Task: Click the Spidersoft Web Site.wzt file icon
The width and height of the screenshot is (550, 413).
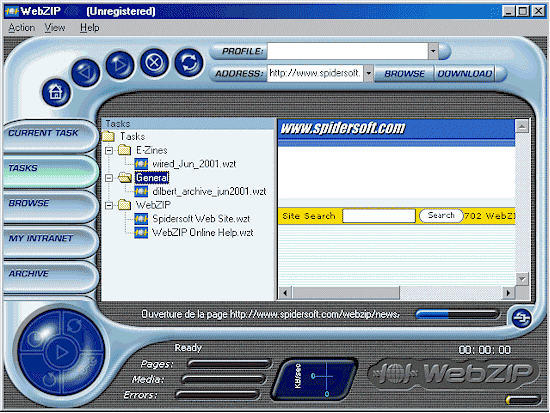Action: click(x=141, y=219)
